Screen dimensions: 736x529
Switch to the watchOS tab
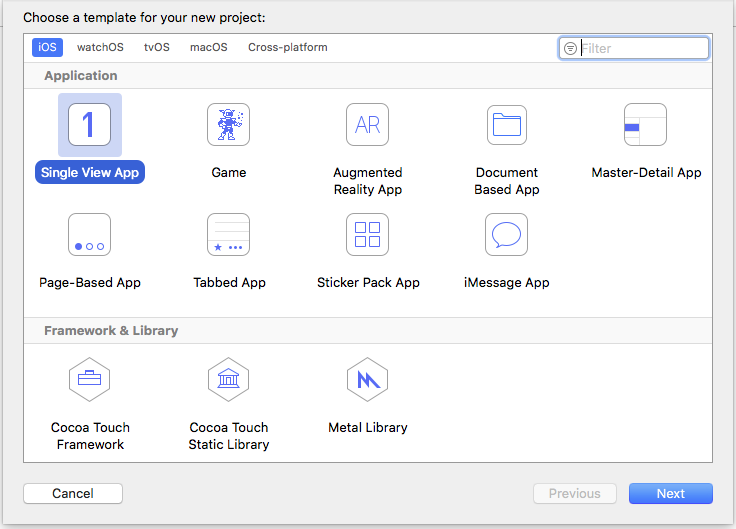pyautogui.click(x=99, y=47)
